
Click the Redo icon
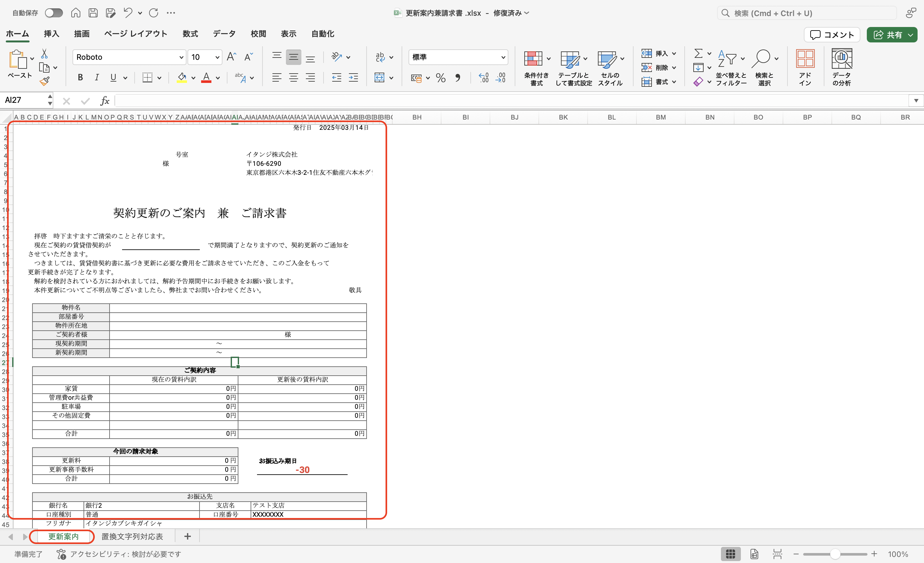[154, 13]
